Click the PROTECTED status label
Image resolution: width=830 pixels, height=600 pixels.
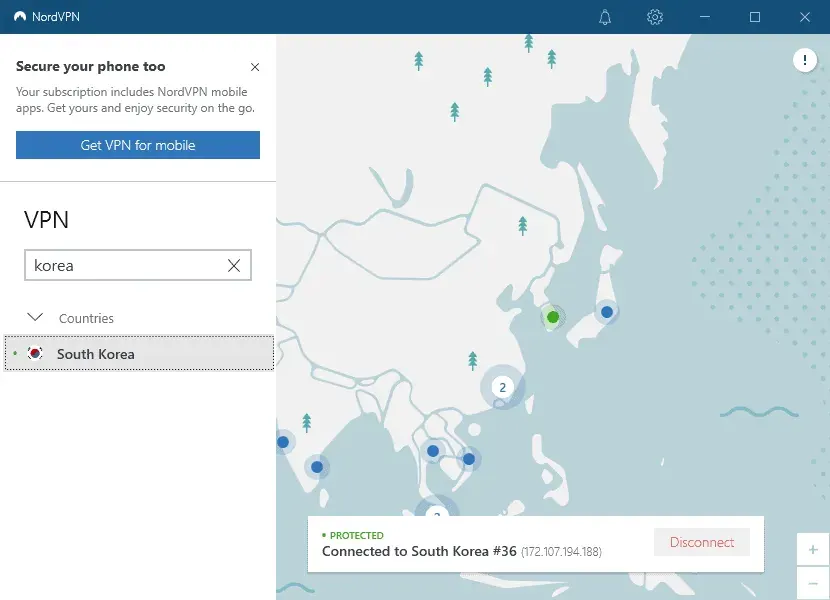356,535
